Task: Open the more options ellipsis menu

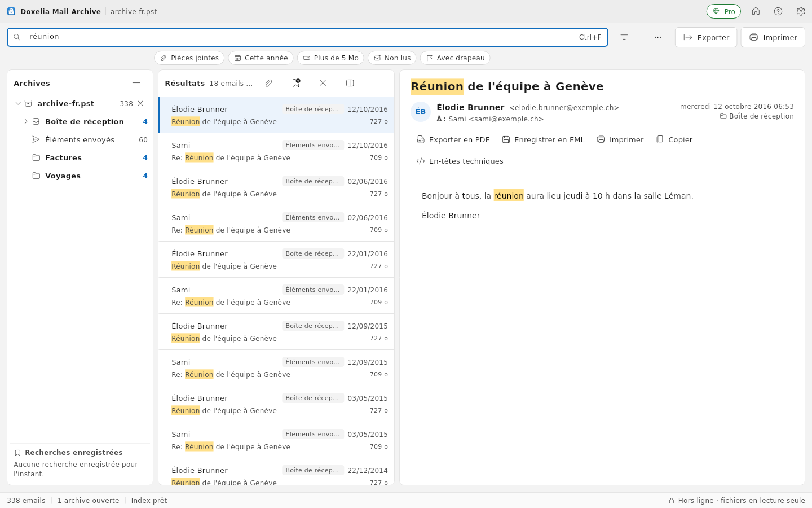Action: click(x=657, y=37)
